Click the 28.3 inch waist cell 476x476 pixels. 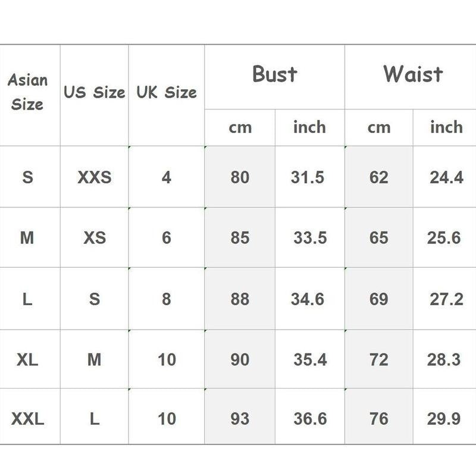(x=444, y=359)
